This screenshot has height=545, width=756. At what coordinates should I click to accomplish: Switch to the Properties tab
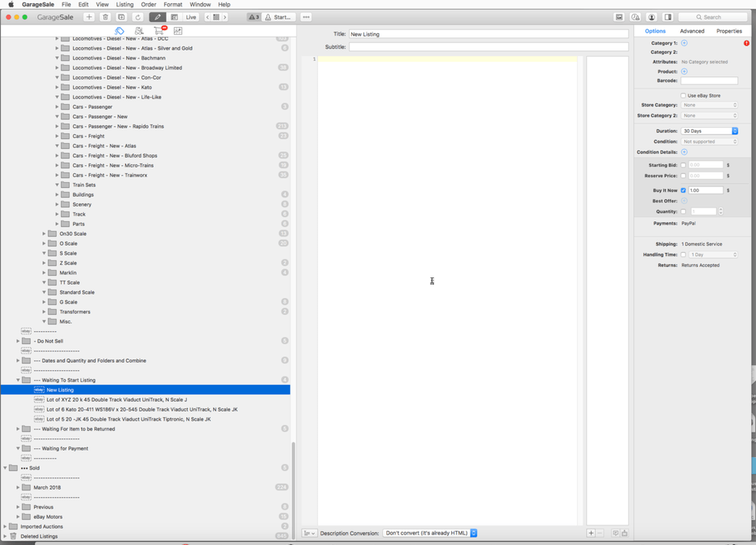click(x=729, y=31)
